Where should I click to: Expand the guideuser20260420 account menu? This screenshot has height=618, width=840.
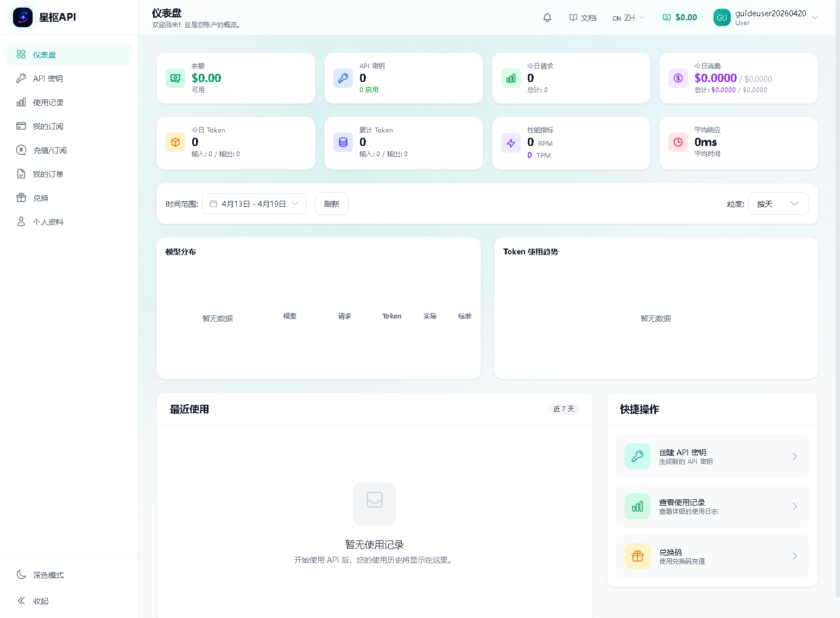click(770, 17)
